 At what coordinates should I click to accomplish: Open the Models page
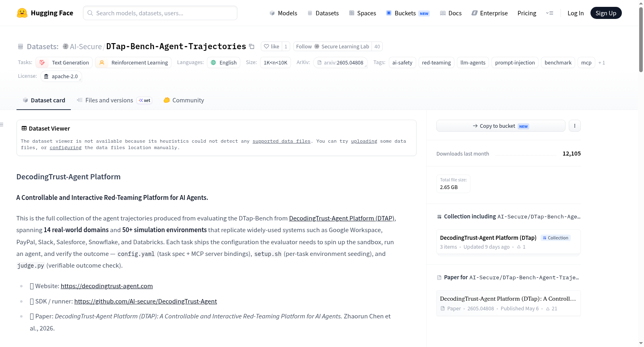pos(283,13)
